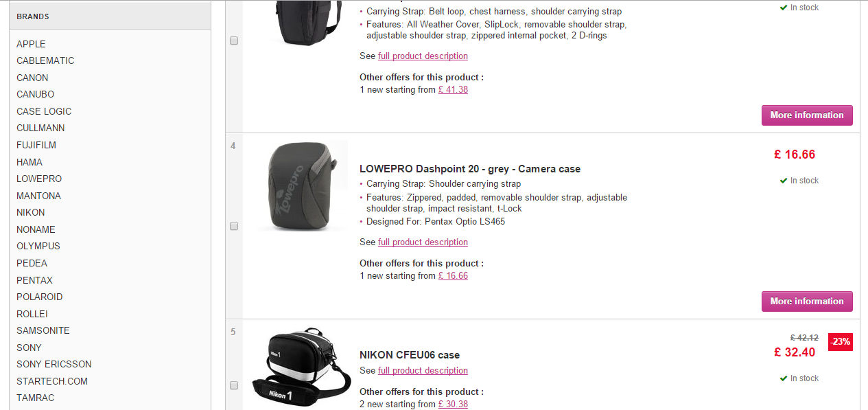The image size is (868, 410).
Task: Open the NIKON CFEU06 case product title
Action: click(410, 355)
